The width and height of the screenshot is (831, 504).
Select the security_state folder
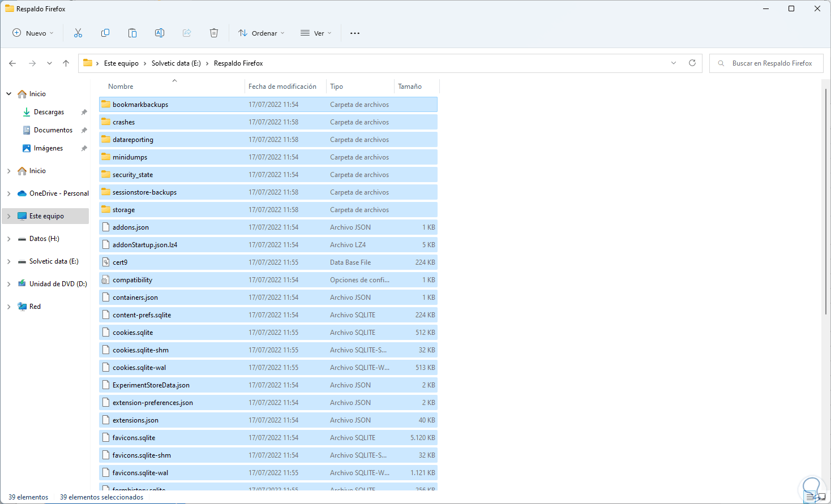268,174
